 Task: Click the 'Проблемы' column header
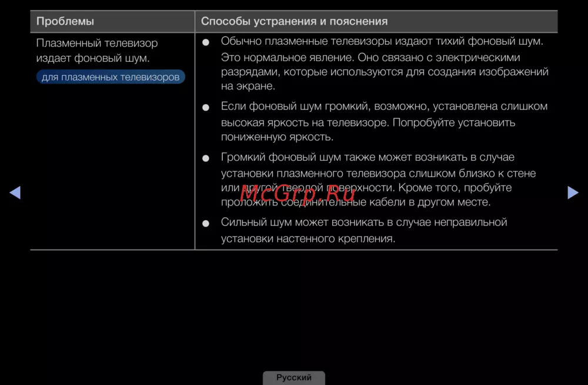[65, 21]
